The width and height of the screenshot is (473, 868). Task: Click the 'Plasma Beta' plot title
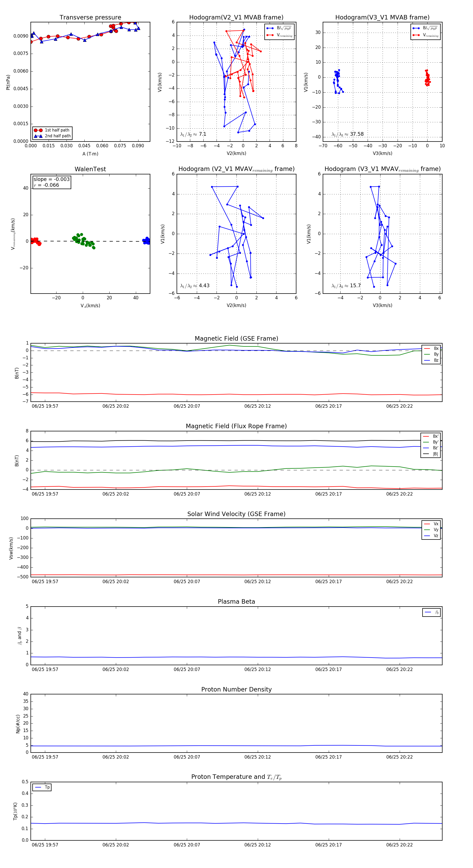click(236, 602)
